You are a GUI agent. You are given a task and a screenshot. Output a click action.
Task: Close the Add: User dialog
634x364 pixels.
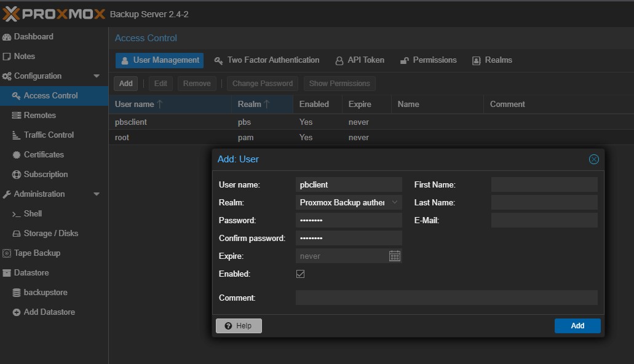point(593,159)
